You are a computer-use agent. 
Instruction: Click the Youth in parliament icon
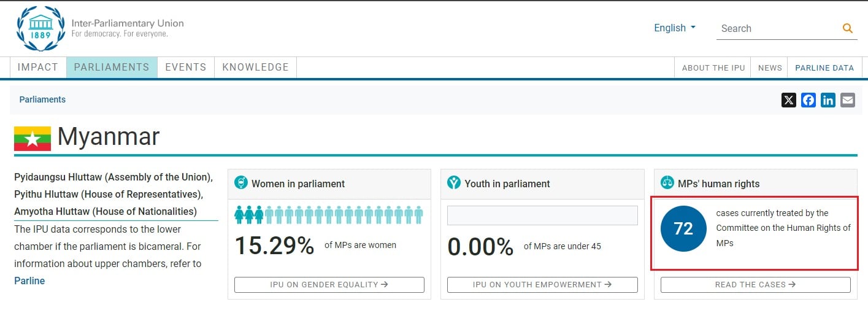454,183
